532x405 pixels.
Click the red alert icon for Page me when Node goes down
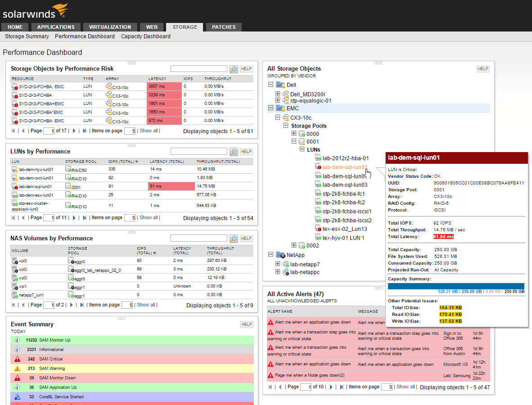pyautogui.click(x=271, y=375)
